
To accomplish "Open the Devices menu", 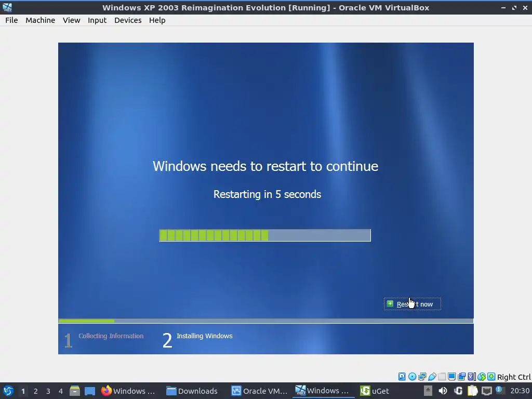I will [128, 20].
